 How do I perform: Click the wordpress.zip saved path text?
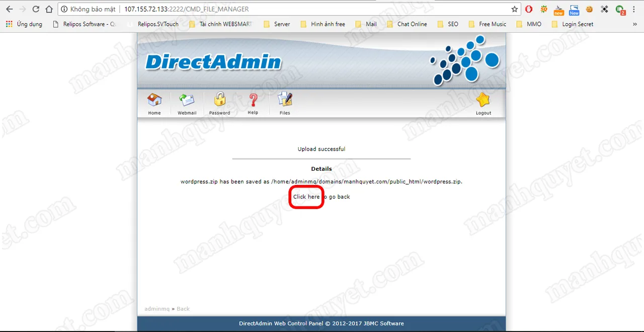click(321, 181)
